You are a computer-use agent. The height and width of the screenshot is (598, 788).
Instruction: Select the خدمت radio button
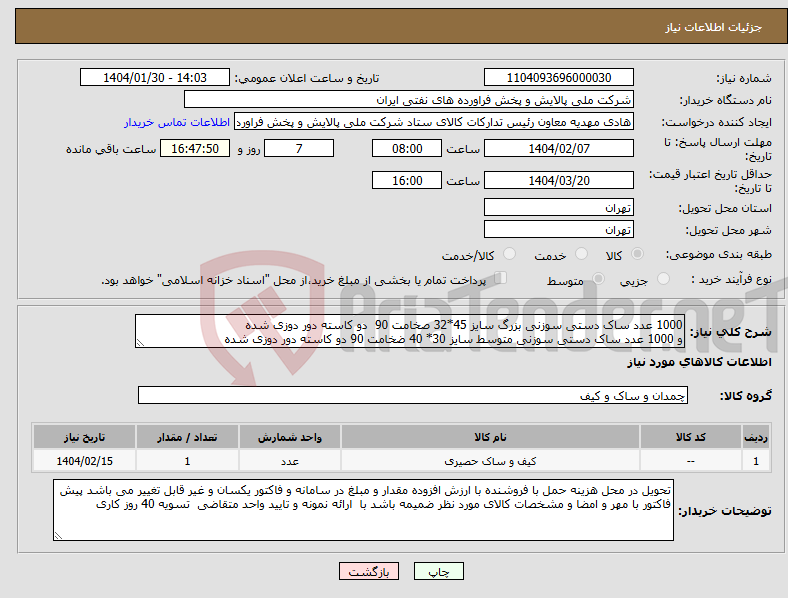point(581,254)
